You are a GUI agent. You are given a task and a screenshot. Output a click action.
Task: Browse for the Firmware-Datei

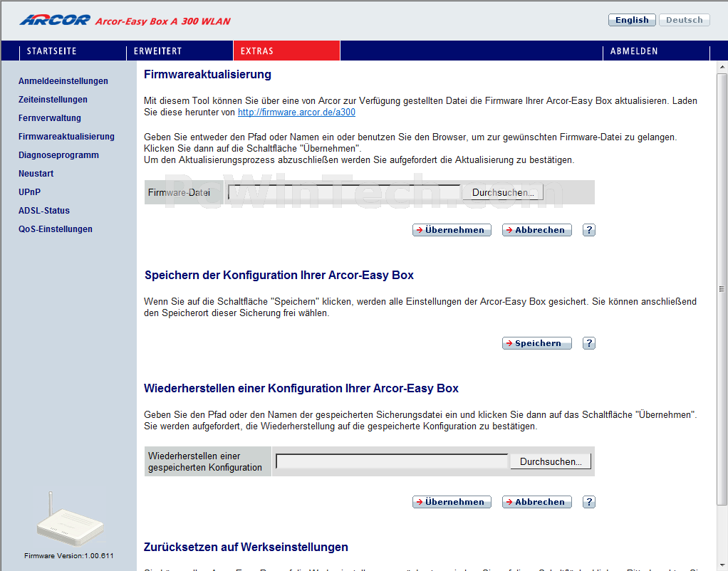tap(503, 193)
